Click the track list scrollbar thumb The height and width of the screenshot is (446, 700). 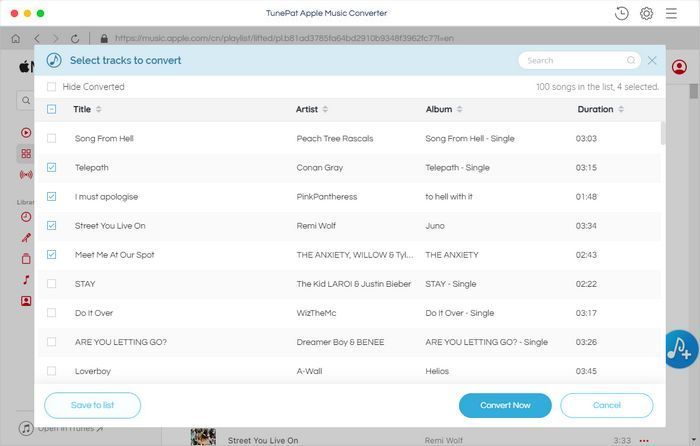[x=662, y=133]
